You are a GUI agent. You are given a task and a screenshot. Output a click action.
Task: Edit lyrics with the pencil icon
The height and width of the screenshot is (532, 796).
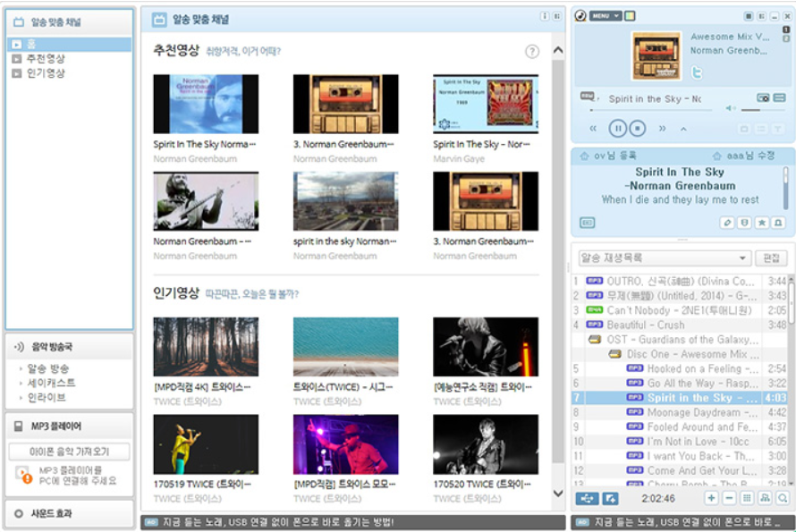pos(727,223)
